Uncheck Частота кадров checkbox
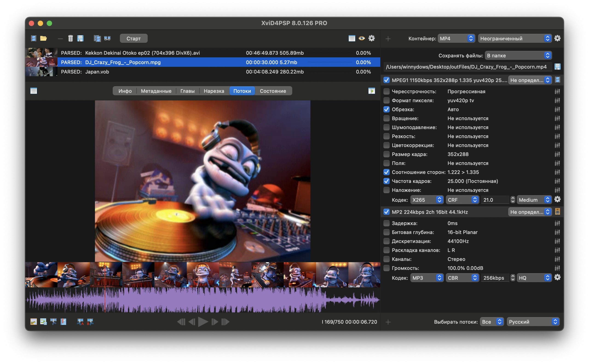This screenshot has height=364, width=589. click(386, 181)
